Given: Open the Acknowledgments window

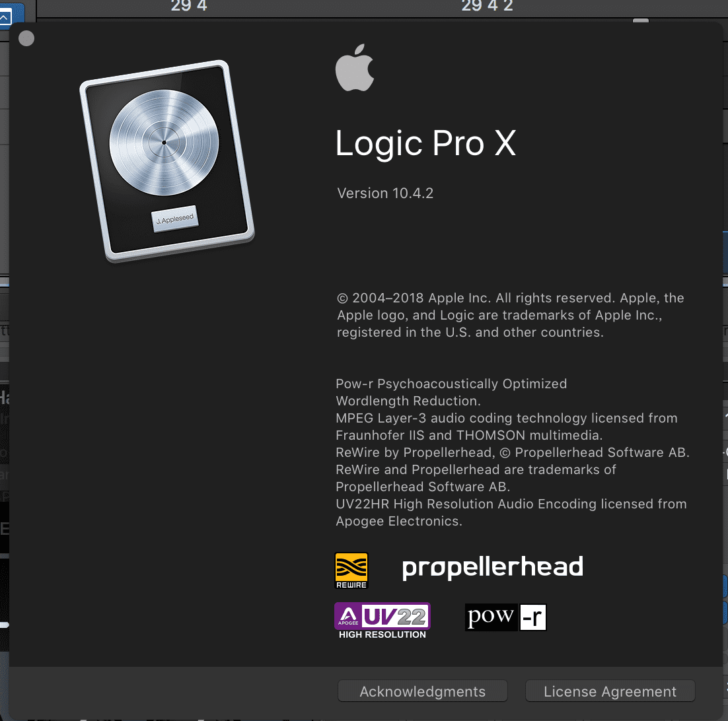Looking at the screenshot, I should tap(423, 691).
